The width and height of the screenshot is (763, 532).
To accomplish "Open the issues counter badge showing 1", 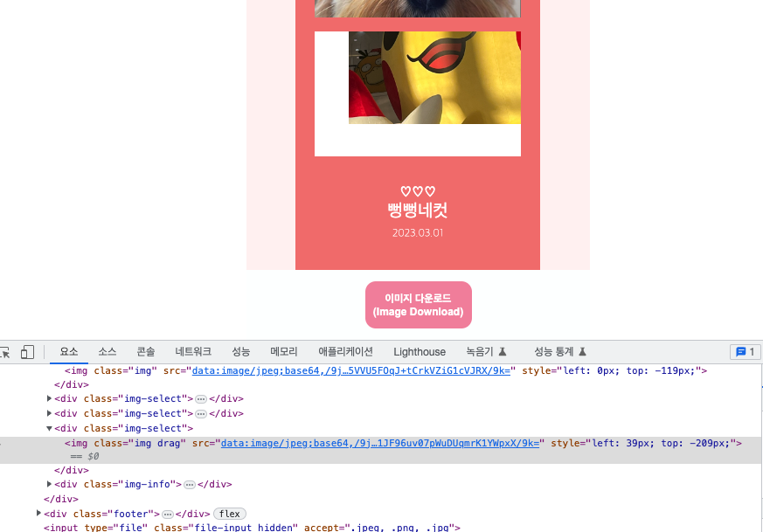I will pyautogui.click(x=745, y=352).
